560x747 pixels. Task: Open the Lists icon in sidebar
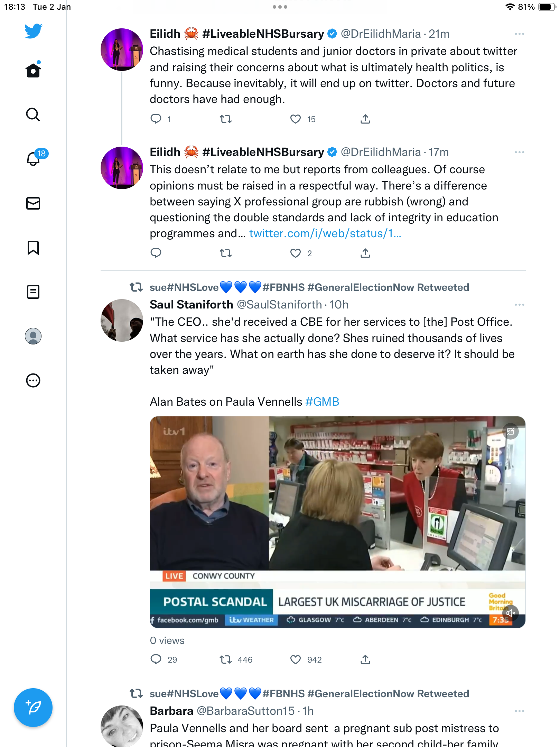33,292
